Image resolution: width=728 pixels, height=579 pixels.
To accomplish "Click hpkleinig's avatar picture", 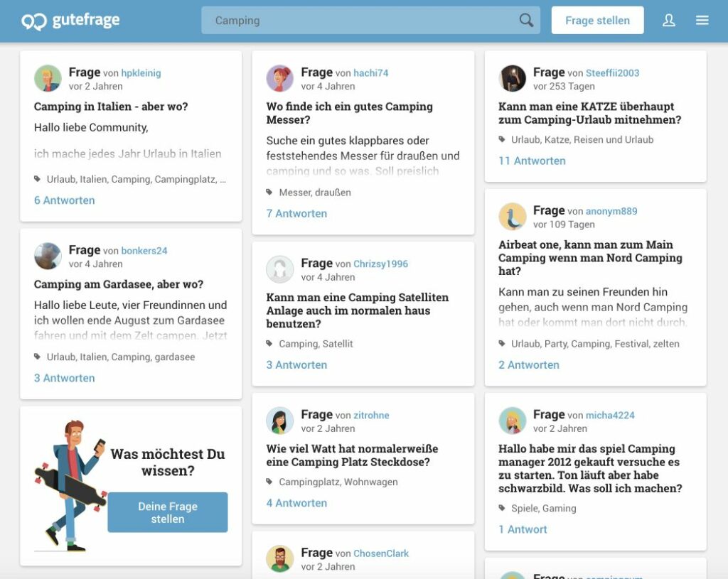I will pos(48,78).
